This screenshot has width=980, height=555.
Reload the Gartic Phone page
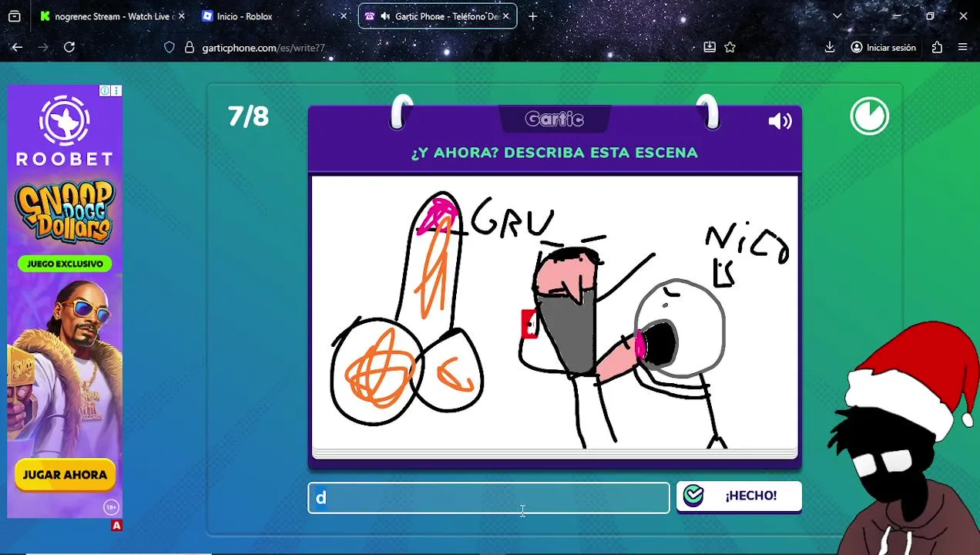click(x=69, y=47)
